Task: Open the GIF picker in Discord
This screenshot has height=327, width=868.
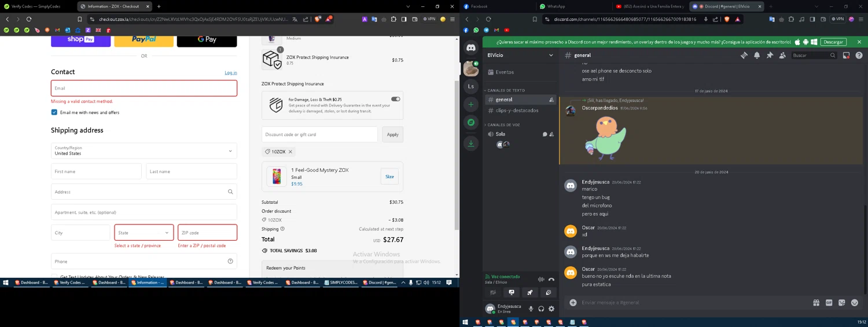Action: (829, 303)
